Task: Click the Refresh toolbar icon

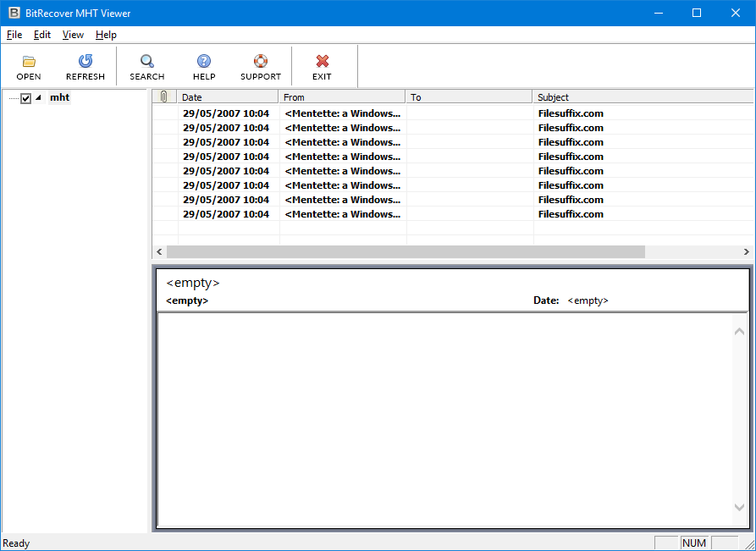Action: [86, 61]
